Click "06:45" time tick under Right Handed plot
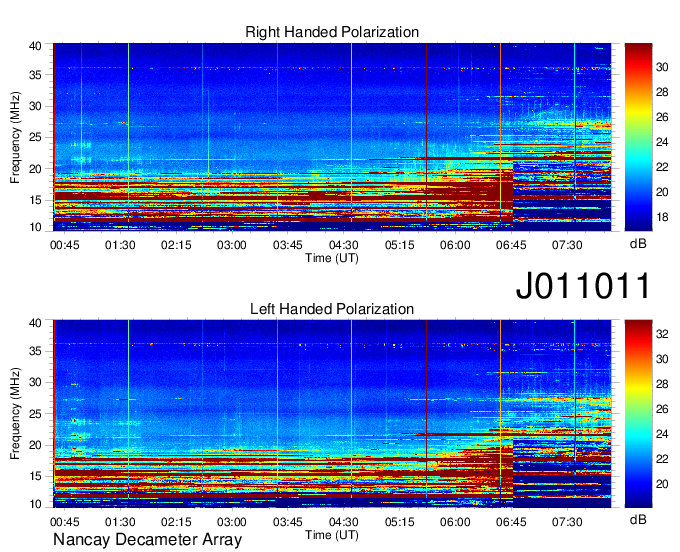This screenshot has height=552, width=680. point(511,245)
